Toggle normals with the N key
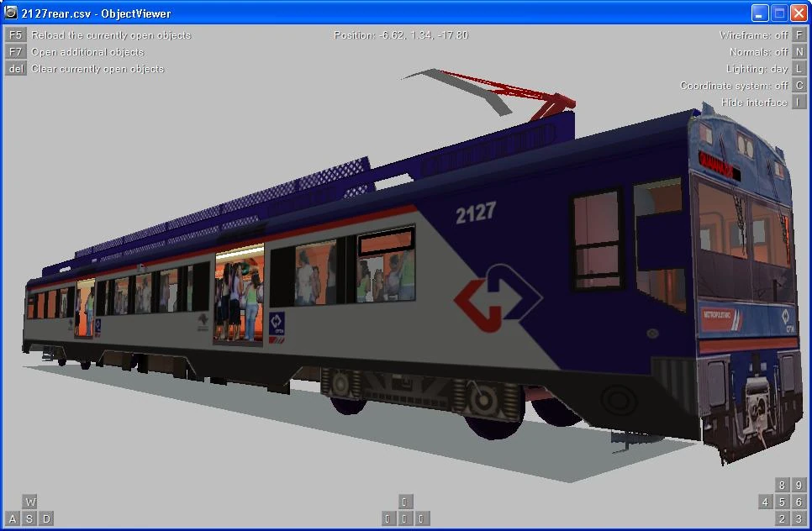812x531 pixels. click(x=799, y=52)
